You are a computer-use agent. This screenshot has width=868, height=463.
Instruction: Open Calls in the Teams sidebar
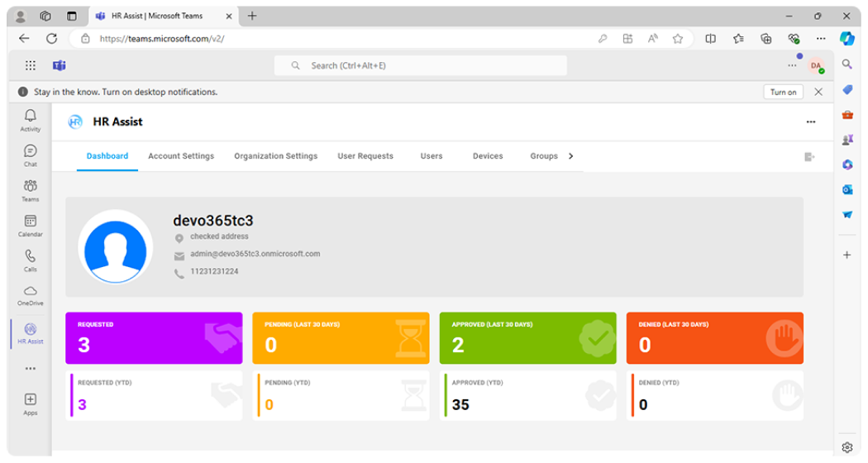31,260
